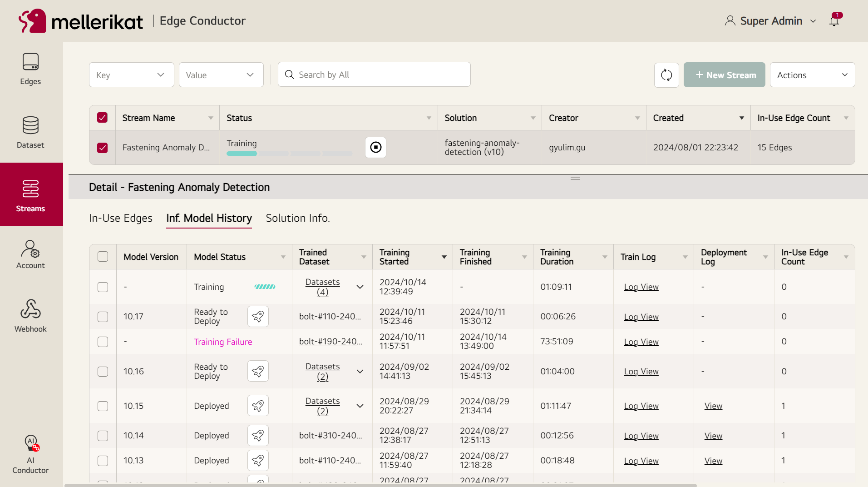Open the Webhook sidebar section
Screen dimensions: 868x487
(30, 316)
